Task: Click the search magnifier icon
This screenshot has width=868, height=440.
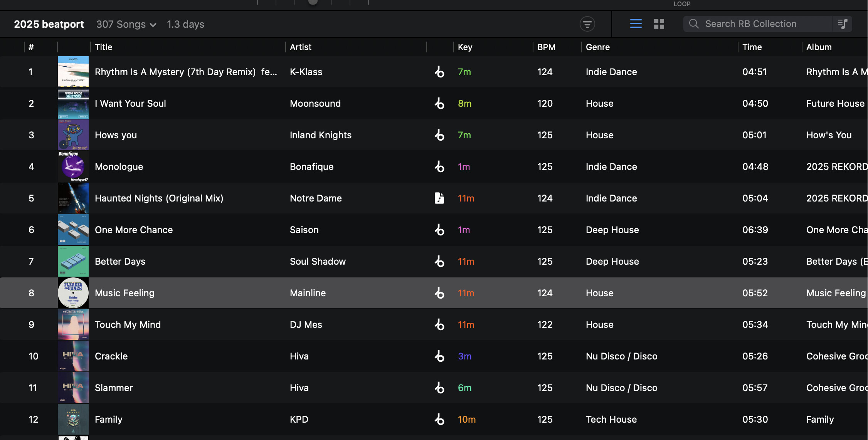Action: 694,24
